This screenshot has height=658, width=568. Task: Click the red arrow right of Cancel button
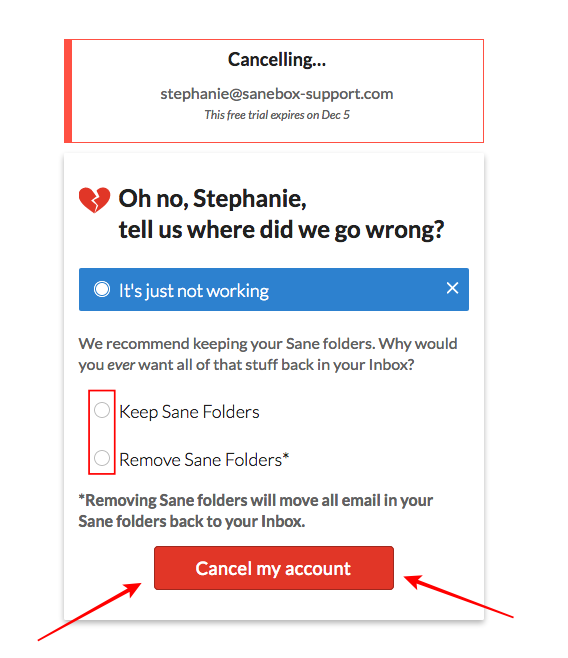coord(459,596)
